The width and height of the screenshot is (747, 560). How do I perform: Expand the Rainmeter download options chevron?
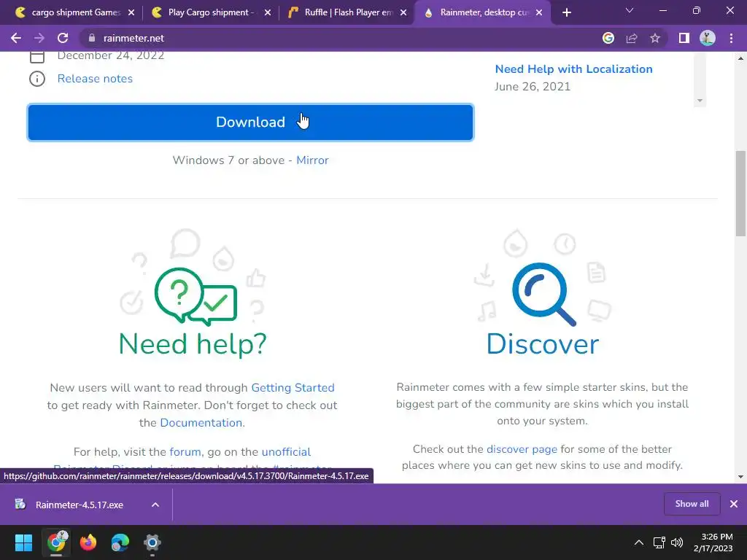click(x=155, y=505)
